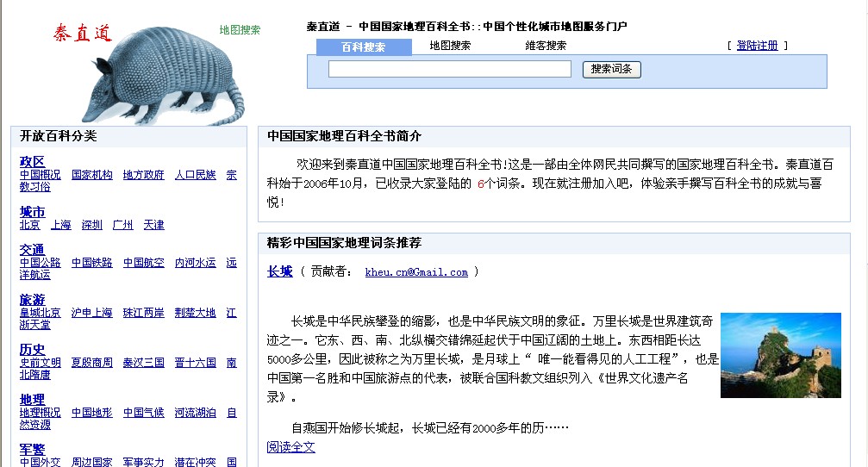Click the 开放百科分类 panel heading
The image size is (868, 467).
58,135
